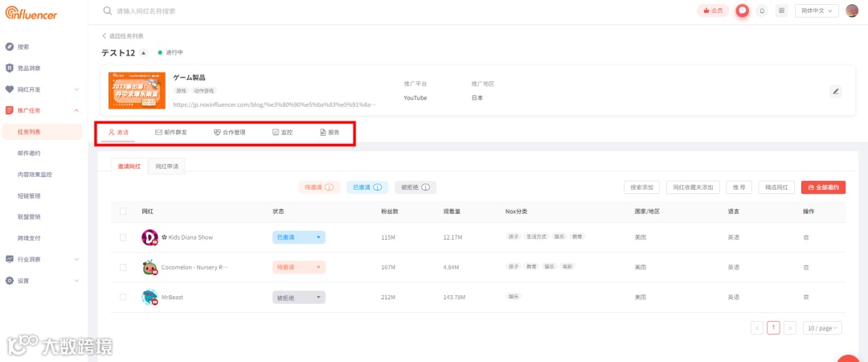Switch to the 报告 tab
This screenshot has width=868, height=362.
click(x=330, y=133)
